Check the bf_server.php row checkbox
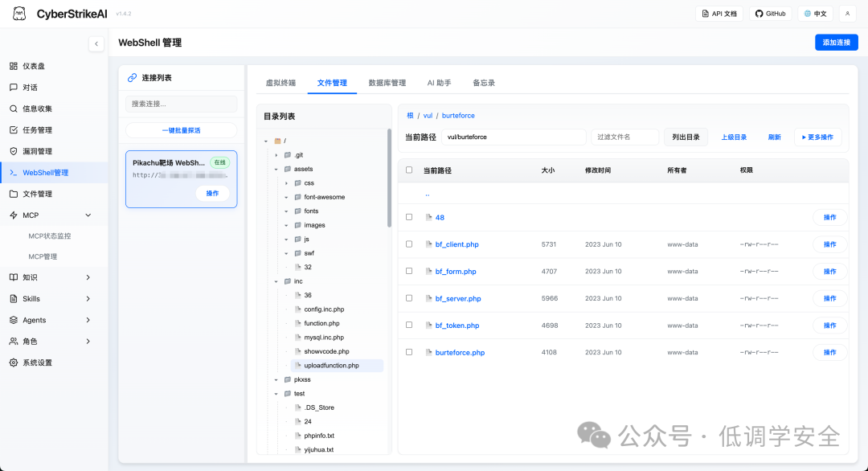868x471 pixels. pyautogui.click(x=409, y=297)
